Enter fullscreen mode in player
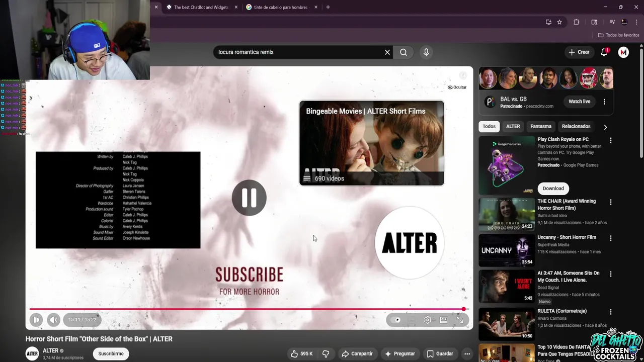The width and height of the screenshot is (644, 362). (x=460, y=320)
